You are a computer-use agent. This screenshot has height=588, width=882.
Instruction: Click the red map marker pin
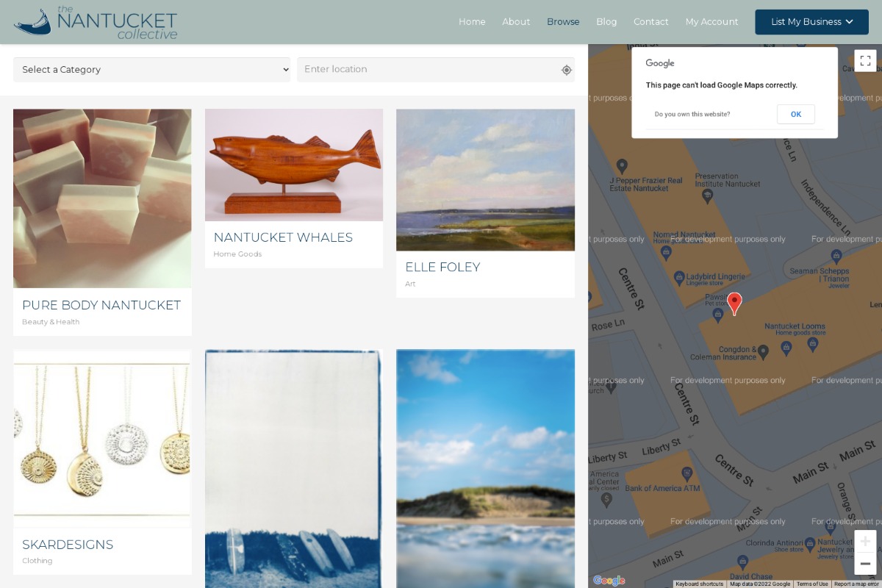[734, 304]
